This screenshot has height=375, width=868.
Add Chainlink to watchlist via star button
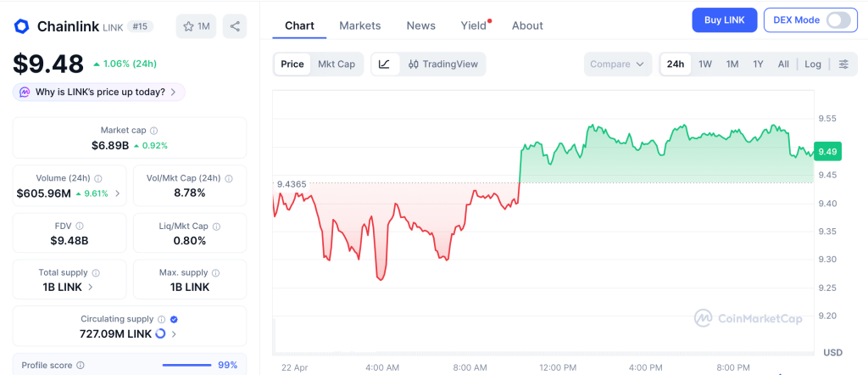(x=196, y=26)
